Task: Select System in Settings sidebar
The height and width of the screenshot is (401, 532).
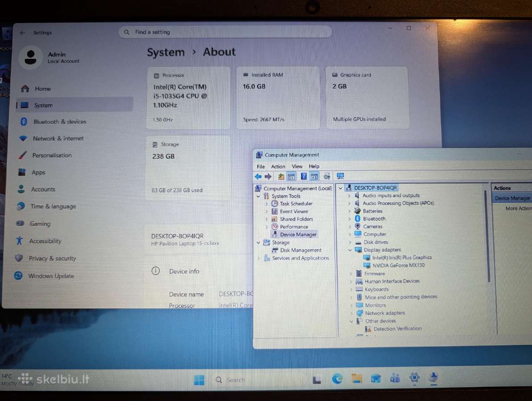Action: tap(74, 105)
